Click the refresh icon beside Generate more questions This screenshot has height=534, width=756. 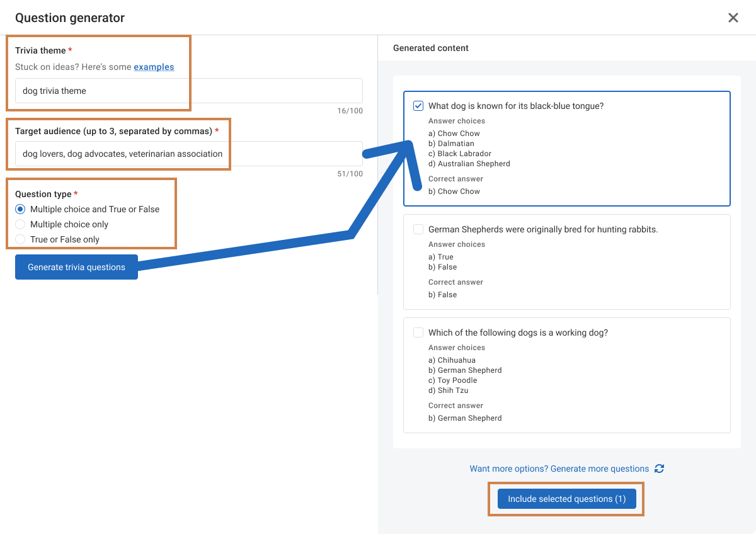659,469
